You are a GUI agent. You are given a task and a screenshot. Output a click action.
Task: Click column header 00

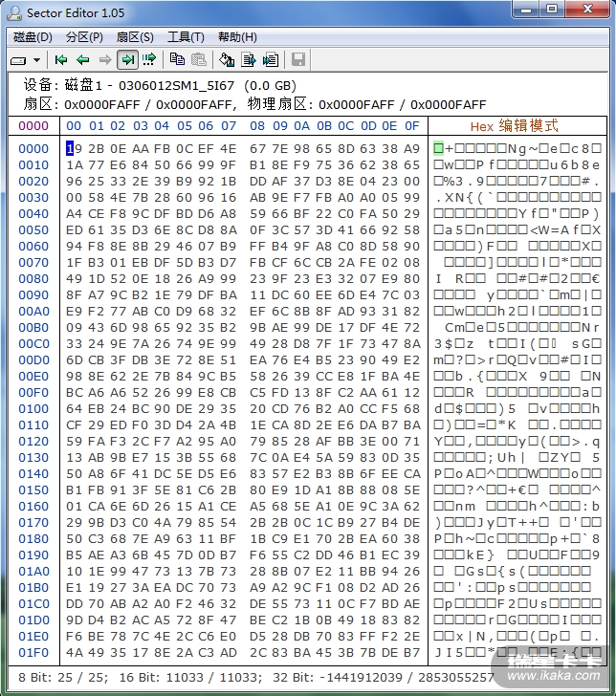74,126
